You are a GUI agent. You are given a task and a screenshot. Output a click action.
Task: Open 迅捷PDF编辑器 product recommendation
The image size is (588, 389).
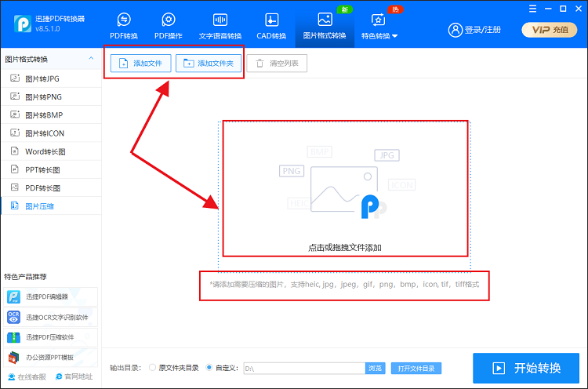click(51, 296)
